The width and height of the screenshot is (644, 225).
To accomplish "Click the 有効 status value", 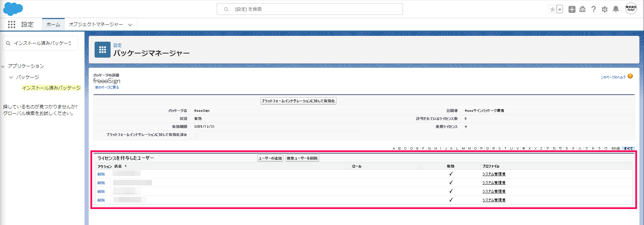I will coord(198,119).
